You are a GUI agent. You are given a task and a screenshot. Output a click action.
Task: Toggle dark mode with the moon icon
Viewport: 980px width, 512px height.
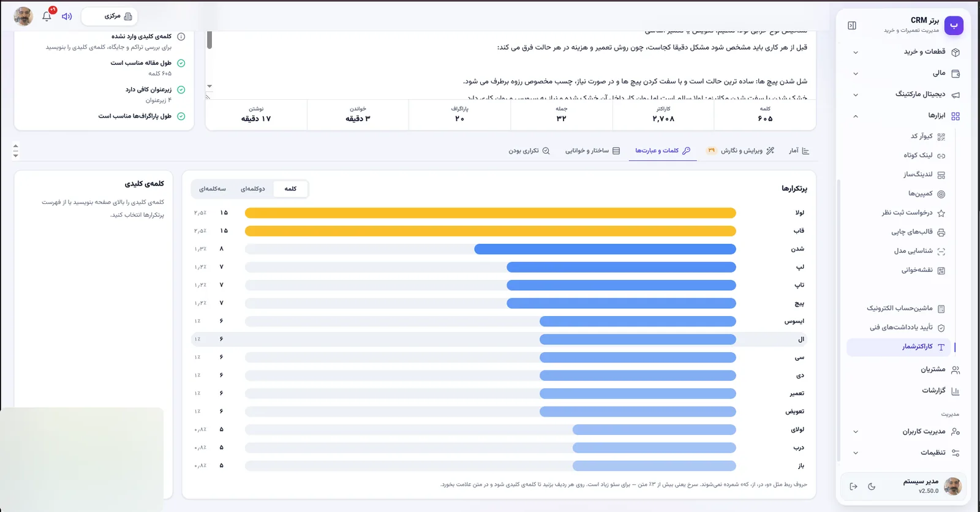tap(872, 486)
